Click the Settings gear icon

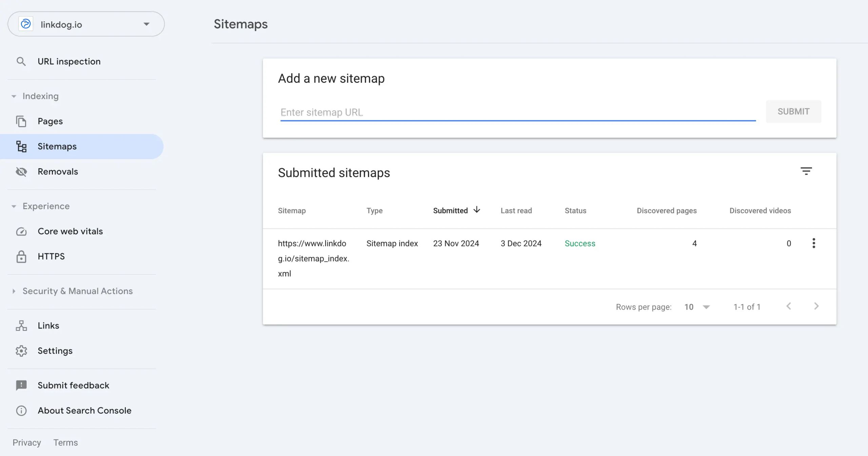point(21,351)
